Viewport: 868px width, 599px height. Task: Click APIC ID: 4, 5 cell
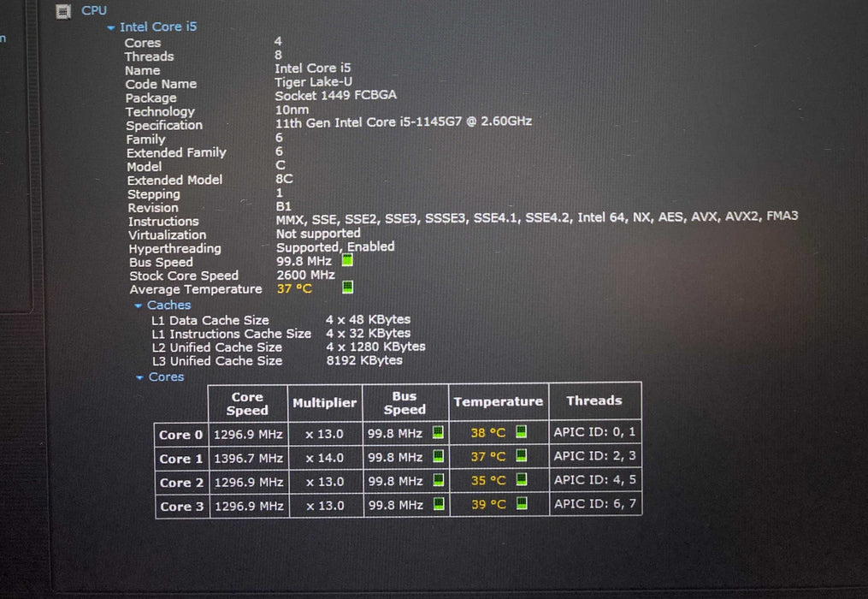595,479
